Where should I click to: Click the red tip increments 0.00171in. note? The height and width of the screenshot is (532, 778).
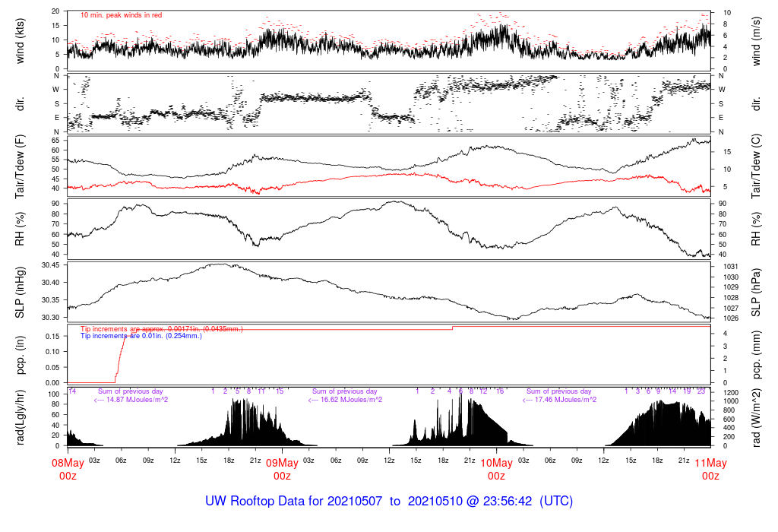coord(162,329)
